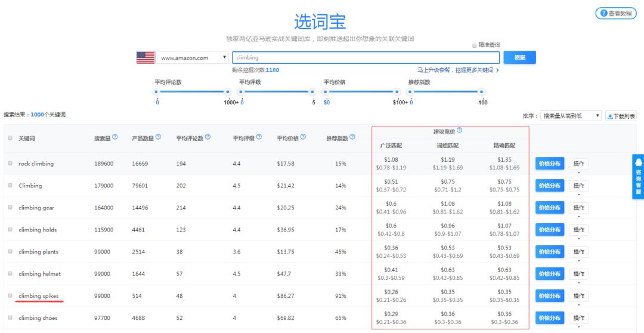Click the help icon beside 平均评级 column
644x333 pixels.
coord(259,137)
